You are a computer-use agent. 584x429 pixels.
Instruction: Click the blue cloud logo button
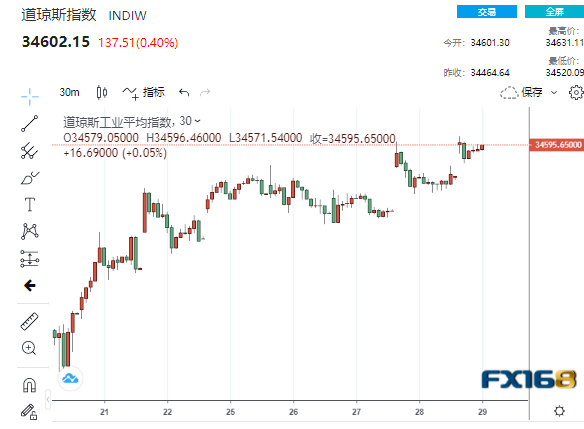pos(70,379)
